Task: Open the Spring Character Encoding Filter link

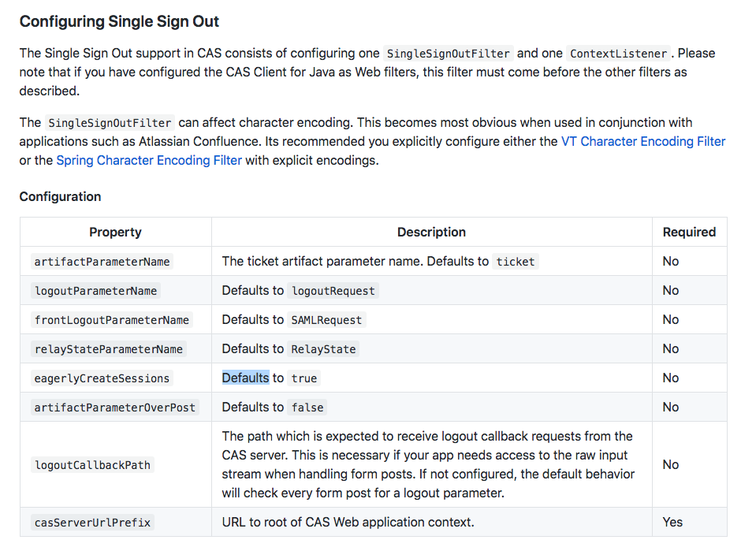Action: click(149, 160)
